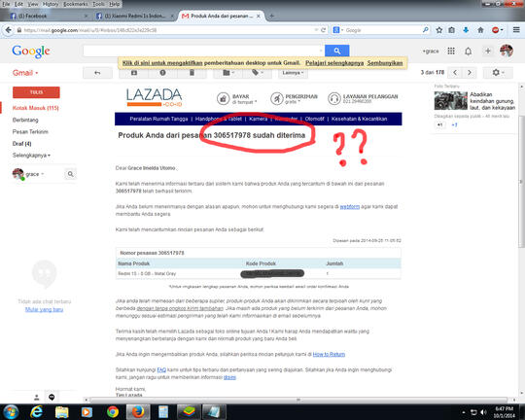Open the Hangouts chat bubble icon

point(52,398)
